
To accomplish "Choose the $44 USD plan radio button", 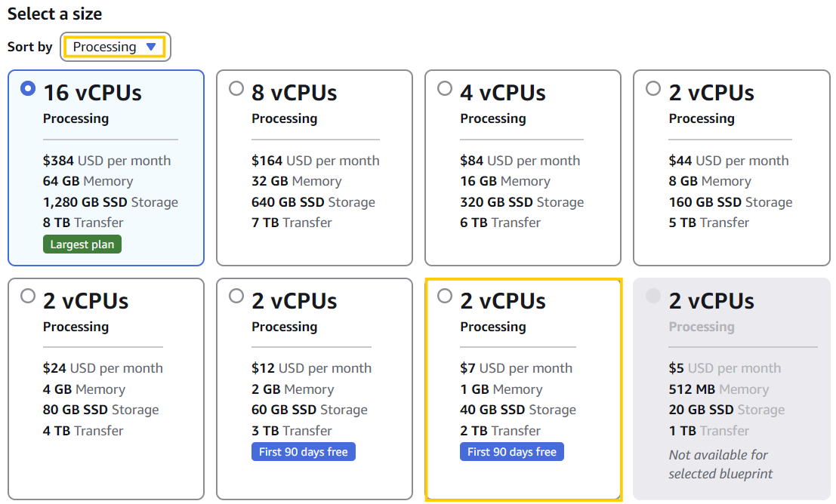I will point(653,88).
